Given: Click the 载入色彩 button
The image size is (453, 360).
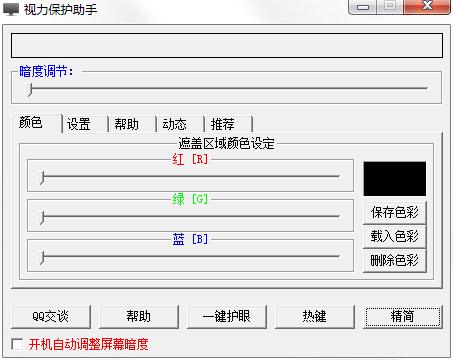Looking at the screenshot, I should 395,236.
